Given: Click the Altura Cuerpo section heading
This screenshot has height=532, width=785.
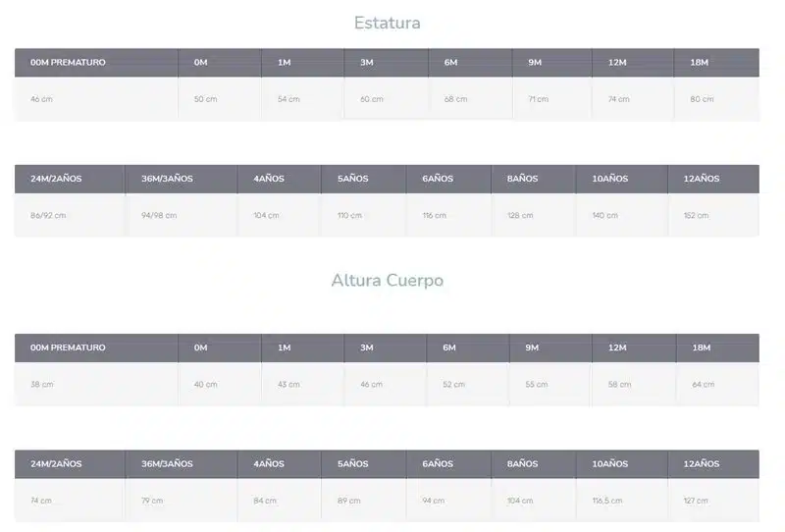Looking at the screenshot, I should 388,281.
